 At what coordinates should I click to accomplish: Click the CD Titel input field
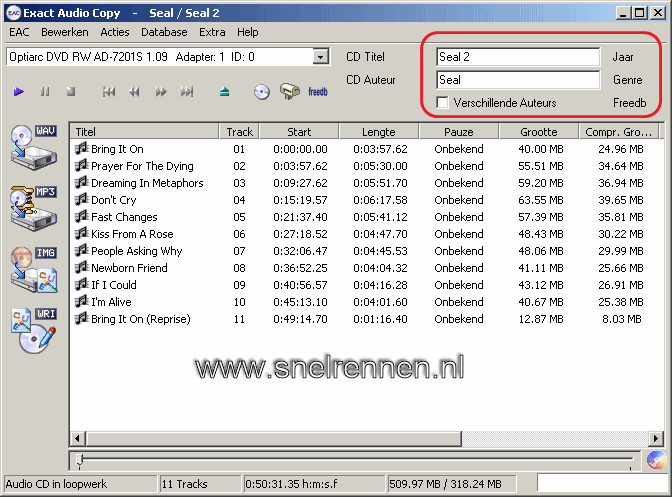coord(518,57)
